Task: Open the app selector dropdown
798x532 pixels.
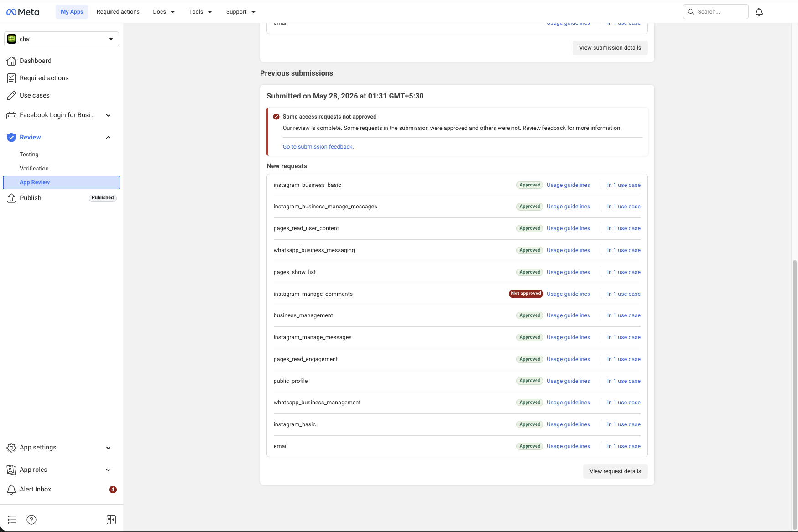Action: [62, 39]
